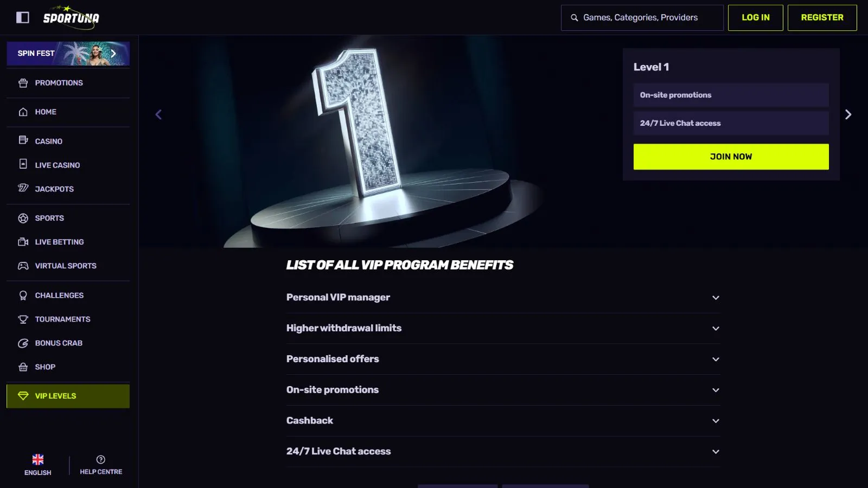Image resolution: width=868 pixels, height=488 pixels.
Task: Show next VIP level with right arrow
Action: 848,114
